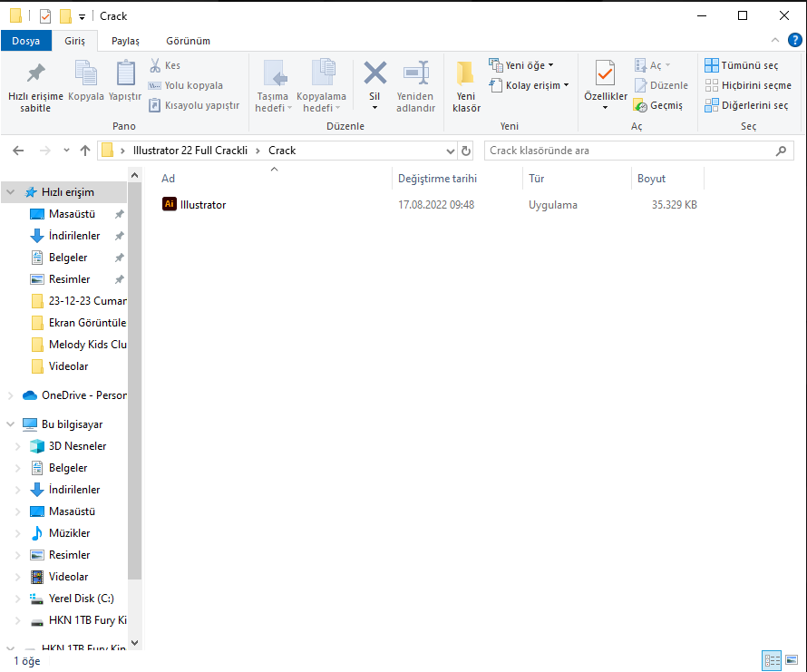Expand the address bar history dropdown
The image size is (807, 672).
tap(451, 151)
